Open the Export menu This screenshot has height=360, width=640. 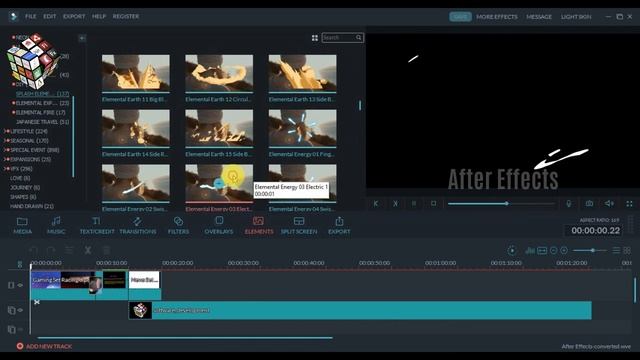pos(74,16)
